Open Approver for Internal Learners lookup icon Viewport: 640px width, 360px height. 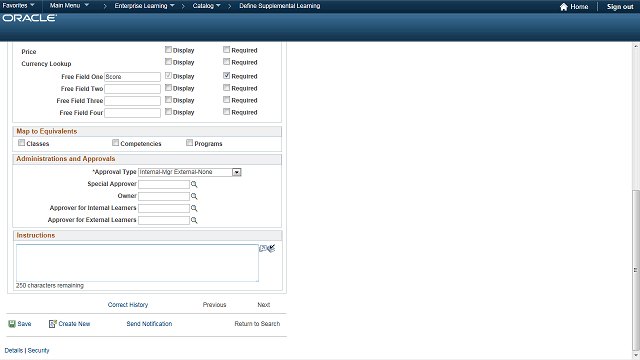pyautogui.click(x=194, y=208)
